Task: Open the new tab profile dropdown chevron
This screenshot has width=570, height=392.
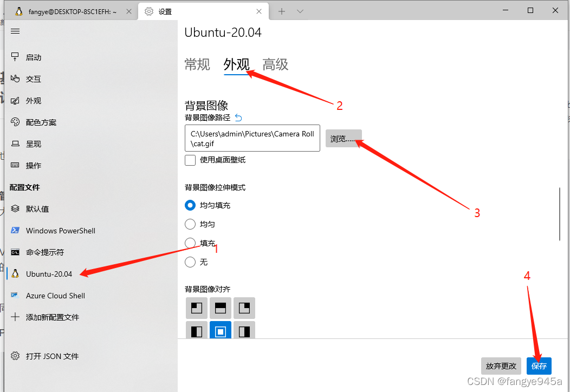Action: click(300, 11)
